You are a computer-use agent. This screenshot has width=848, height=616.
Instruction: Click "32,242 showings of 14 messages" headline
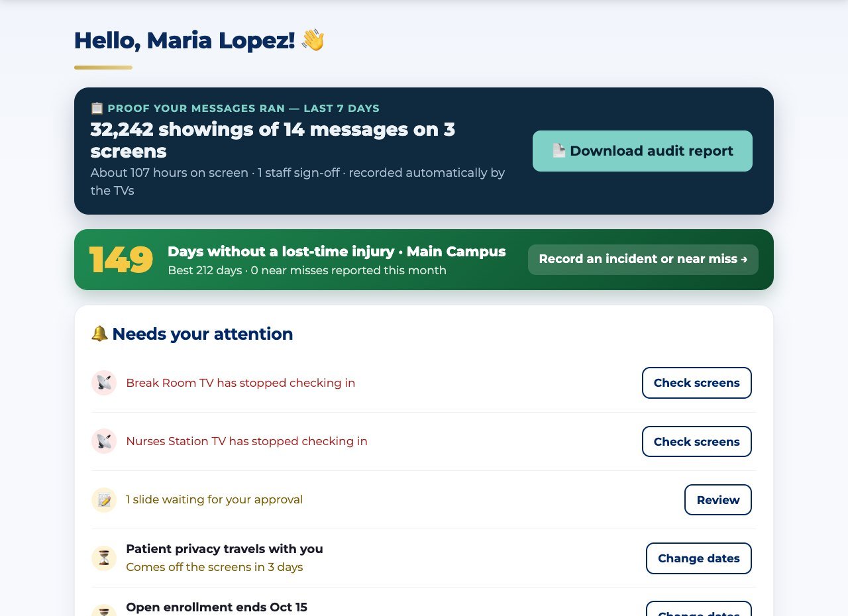point(273,140)
